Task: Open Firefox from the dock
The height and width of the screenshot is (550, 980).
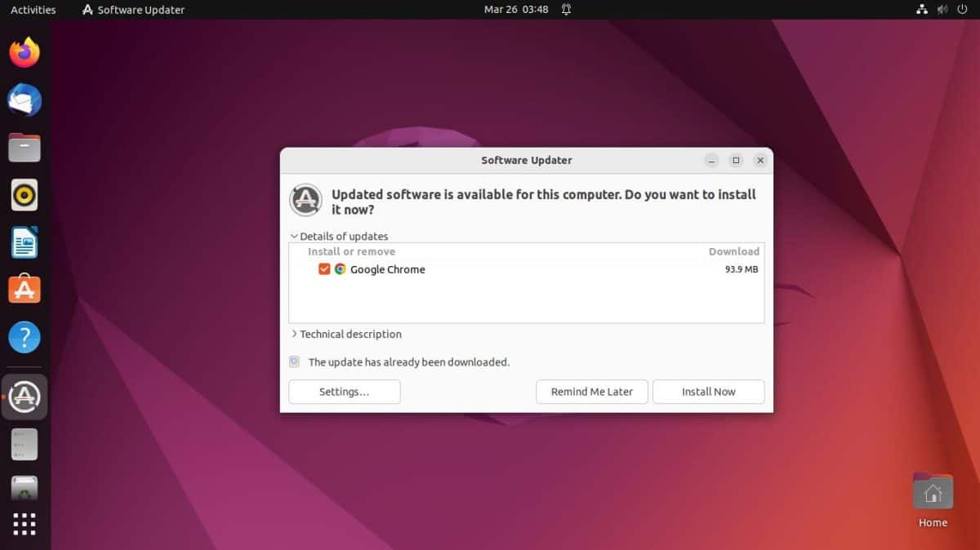Action: click(x=24, y=53)
